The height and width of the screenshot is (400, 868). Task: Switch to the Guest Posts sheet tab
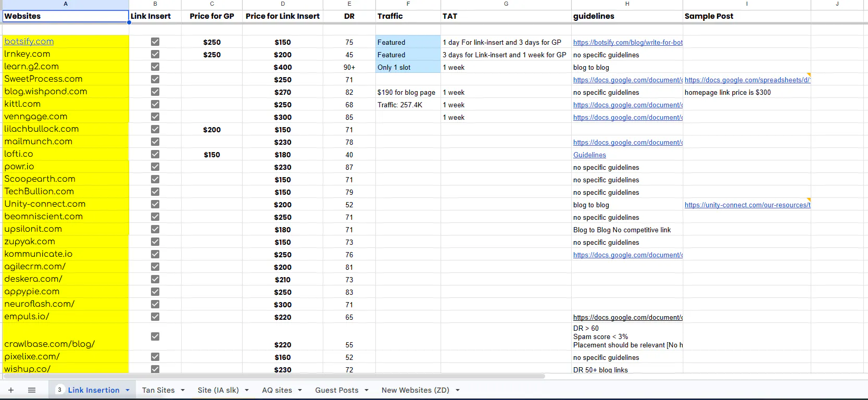coord(336,390)
